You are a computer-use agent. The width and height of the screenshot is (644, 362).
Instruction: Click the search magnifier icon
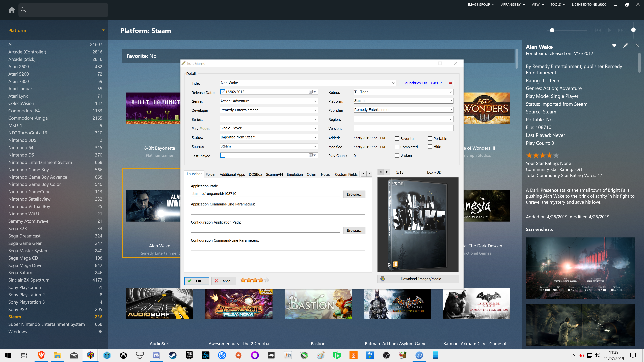[23, 10]
